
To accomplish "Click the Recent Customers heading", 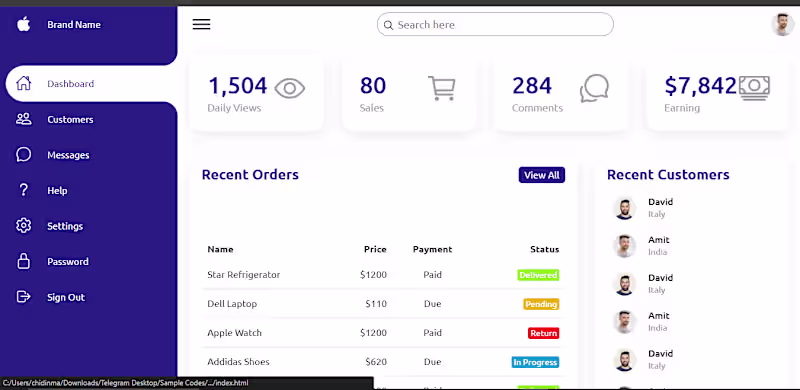I will [668, 175].
